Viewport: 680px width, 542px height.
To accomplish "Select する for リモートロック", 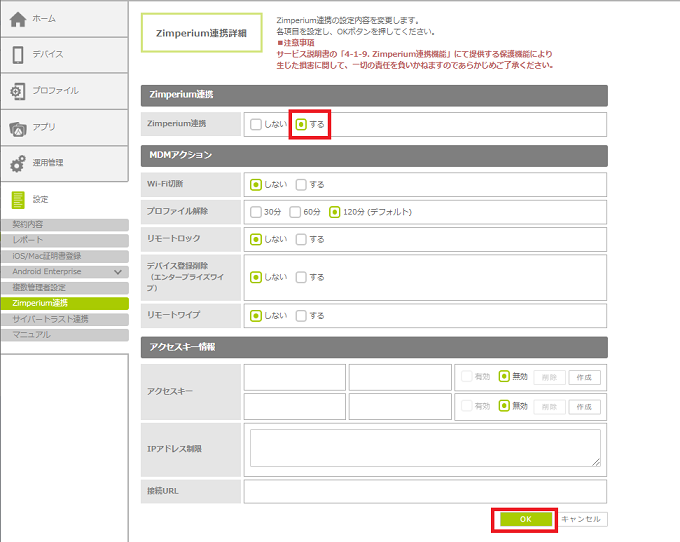I will tap(301, 239).
